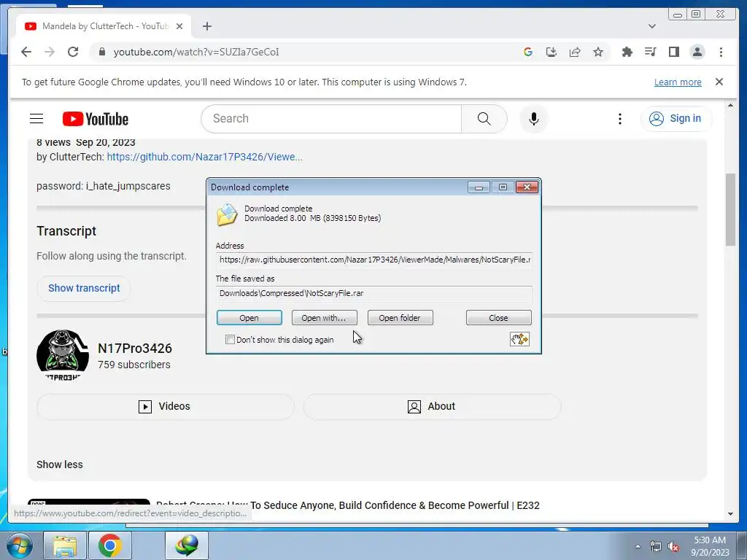Click the YouTube Search input box
The image size is (747, 560).
331,119
